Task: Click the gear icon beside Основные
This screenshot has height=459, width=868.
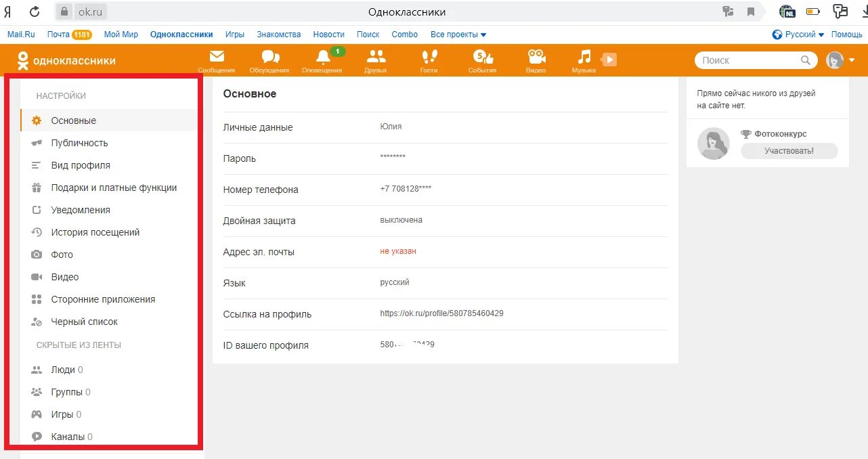Action: point(37,121)
